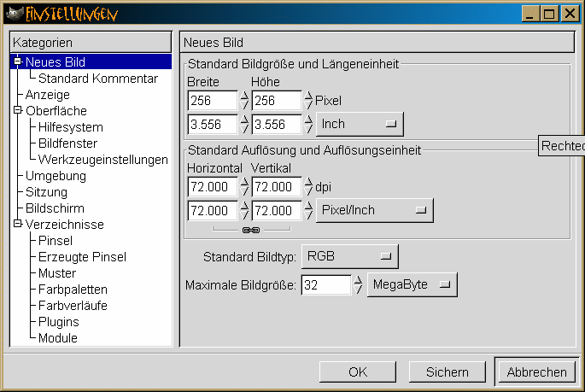Viewport: 585px width, 392px height.
Task: Collapse the Oberfläche tree node
Action: 18,111
